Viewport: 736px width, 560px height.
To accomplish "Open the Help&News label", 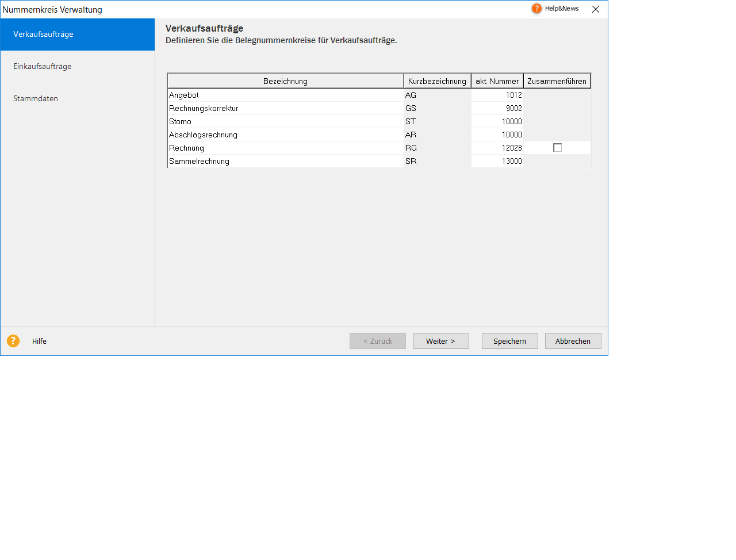I will (562, 9).
